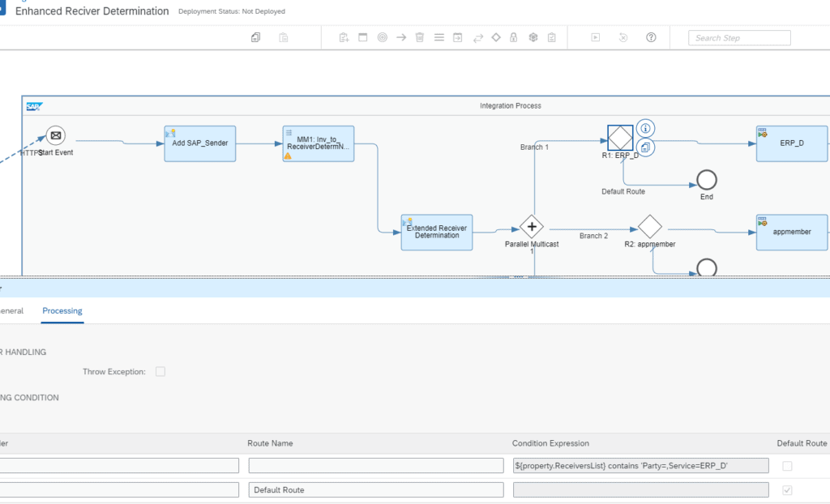
Task: Open the Help question mark icon
Action: (651, 37)
